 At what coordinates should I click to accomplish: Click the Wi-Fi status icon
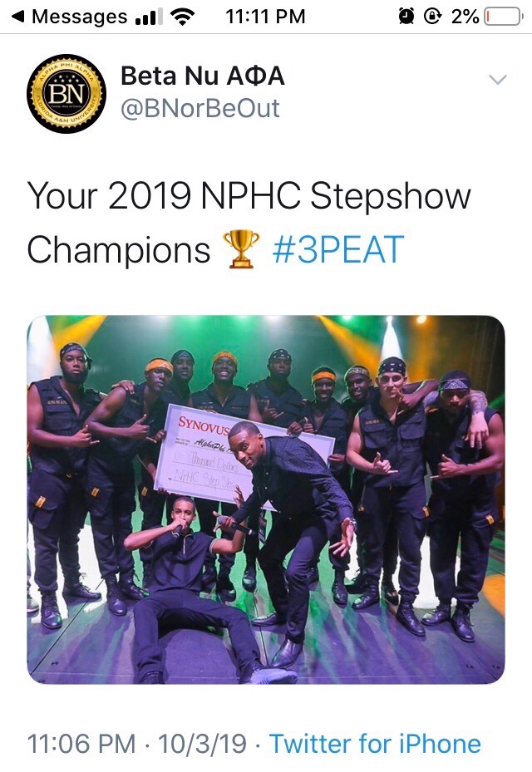181,17
